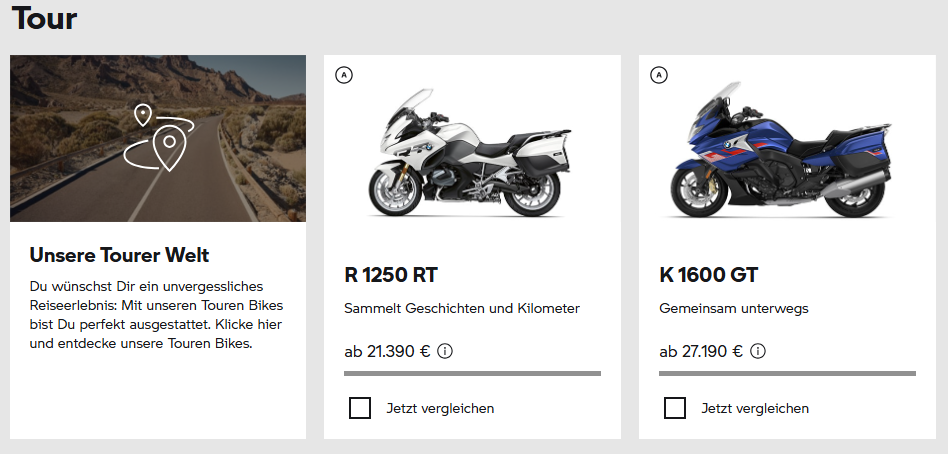
Task: Click the gray bar below the R 1250 RT price
Action: [x=472, y=373]
